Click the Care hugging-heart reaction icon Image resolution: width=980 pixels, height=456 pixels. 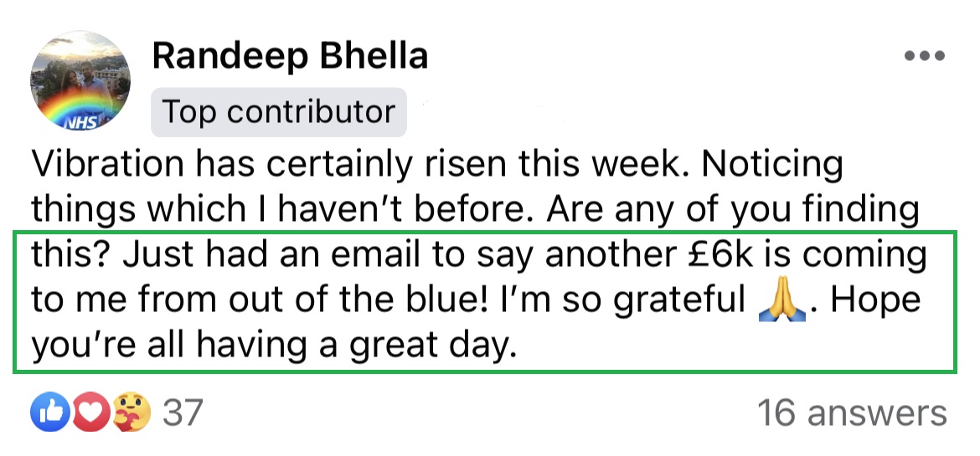pyautogui.click(x=132, y=412)
